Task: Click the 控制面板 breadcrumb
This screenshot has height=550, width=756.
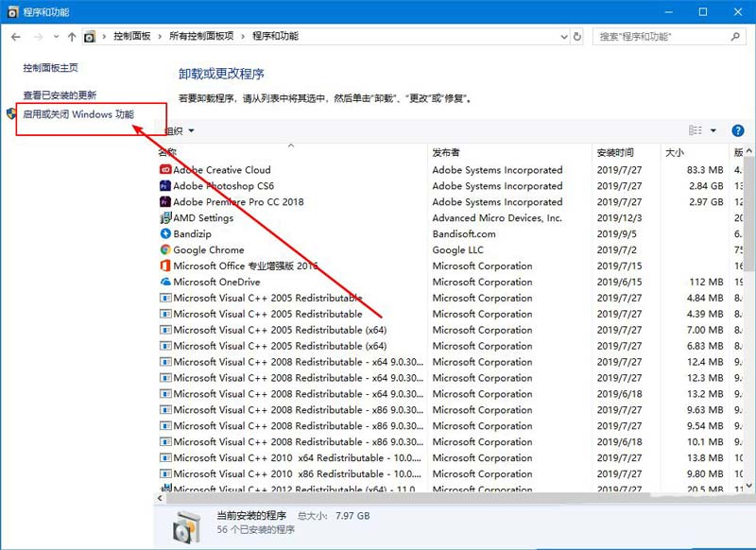Action: [x=132, y=36]
